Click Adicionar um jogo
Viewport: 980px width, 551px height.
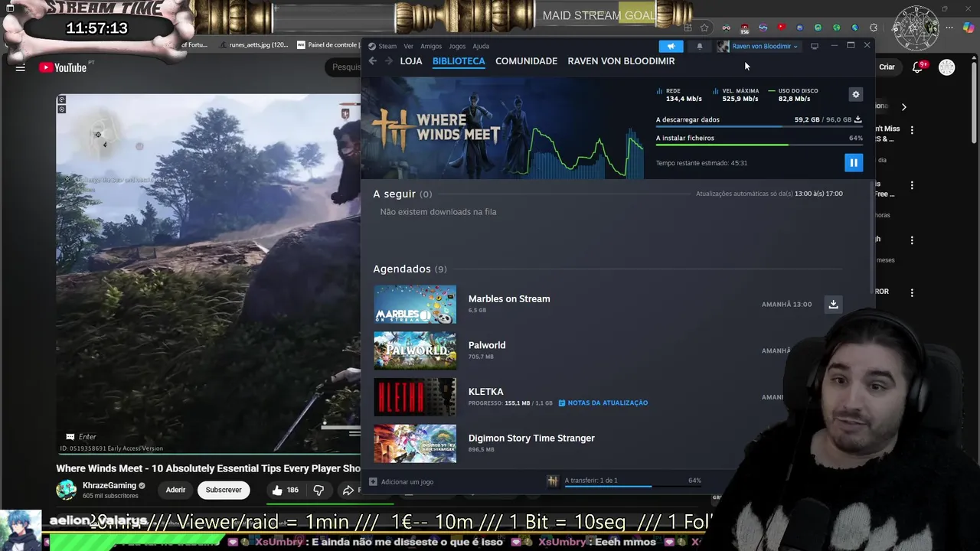click(401, 481)
